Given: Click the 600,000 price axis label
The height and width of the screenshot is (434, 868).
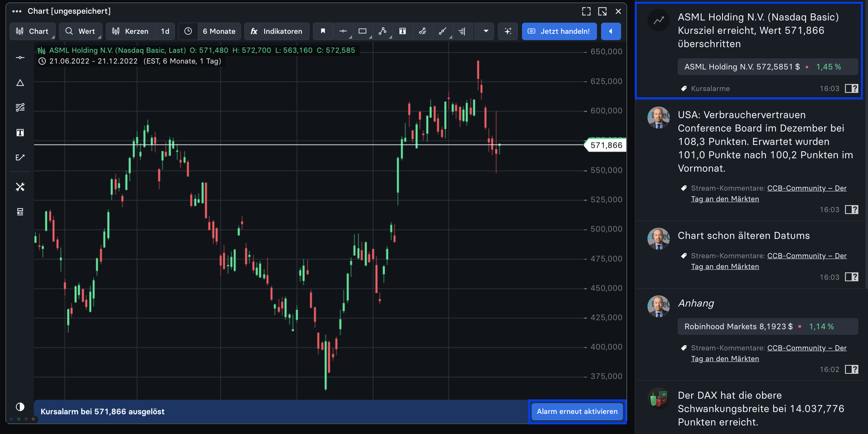Looking at the screenshot, I should 606,111.
